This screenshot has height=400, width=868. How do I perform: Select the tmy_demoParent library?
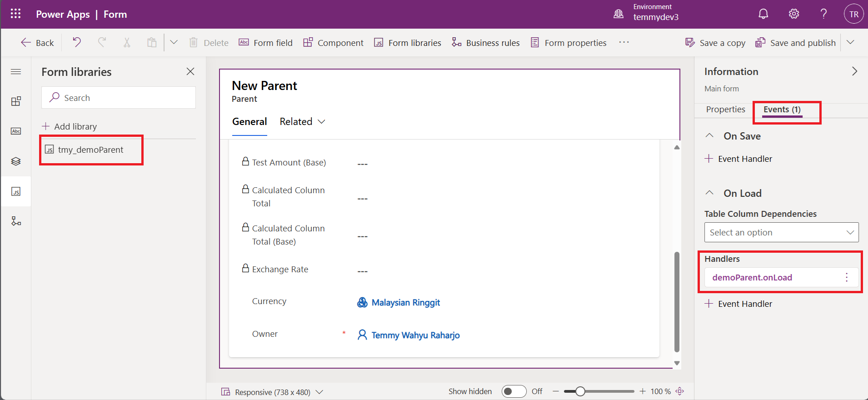point(91,150)
